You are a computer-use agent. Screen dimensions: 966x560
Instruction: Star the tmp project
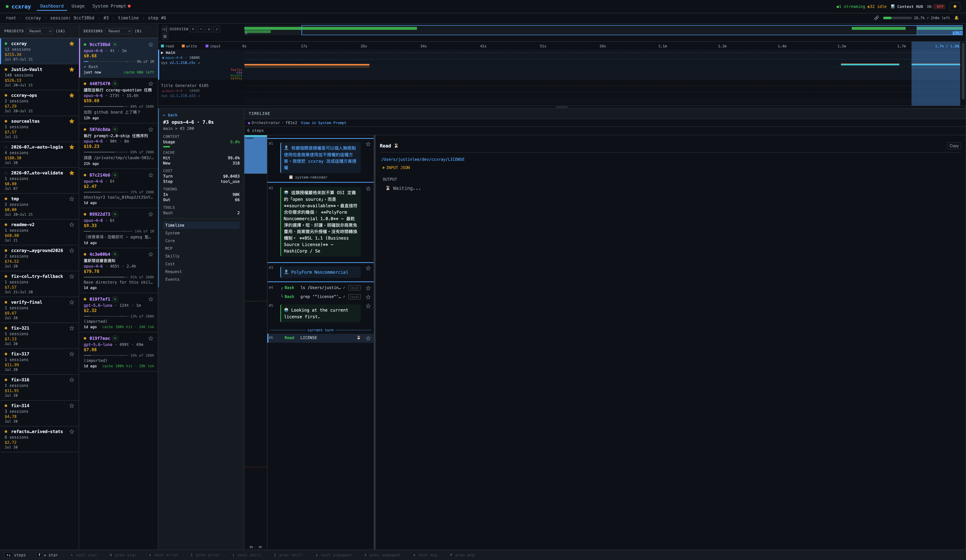click(x=72, y=199)
